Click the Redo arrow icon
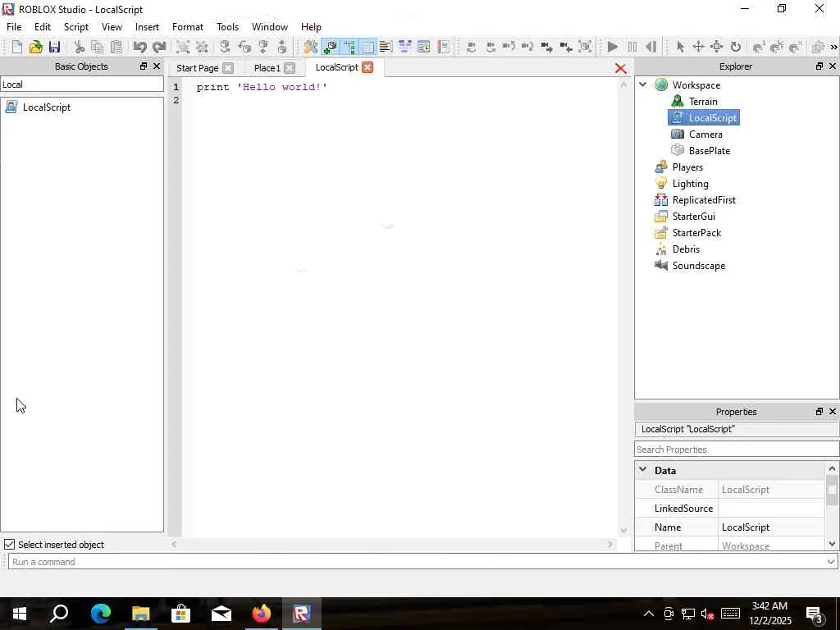840x630 pixels. point(159,47)
